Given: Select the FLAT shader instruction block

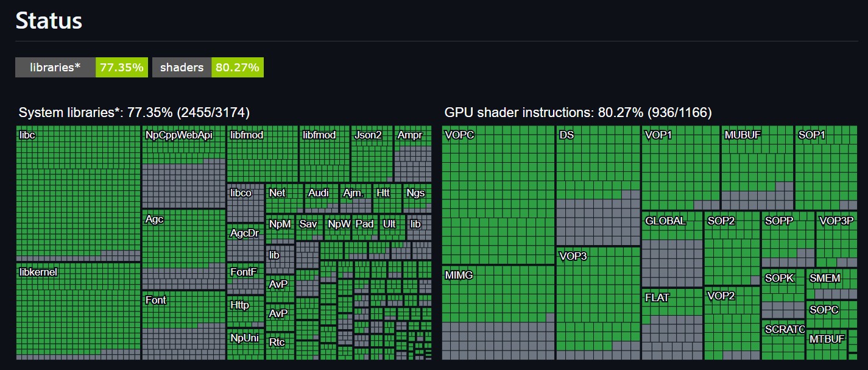Looking at the screenshot, I should [672, 324].
